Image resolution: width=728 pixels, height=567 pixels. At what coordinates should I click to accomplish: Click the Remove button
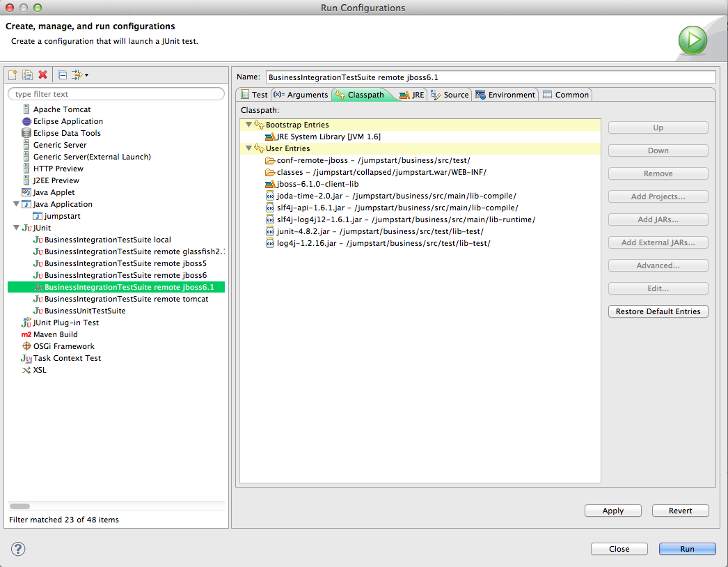click(658, 173)
